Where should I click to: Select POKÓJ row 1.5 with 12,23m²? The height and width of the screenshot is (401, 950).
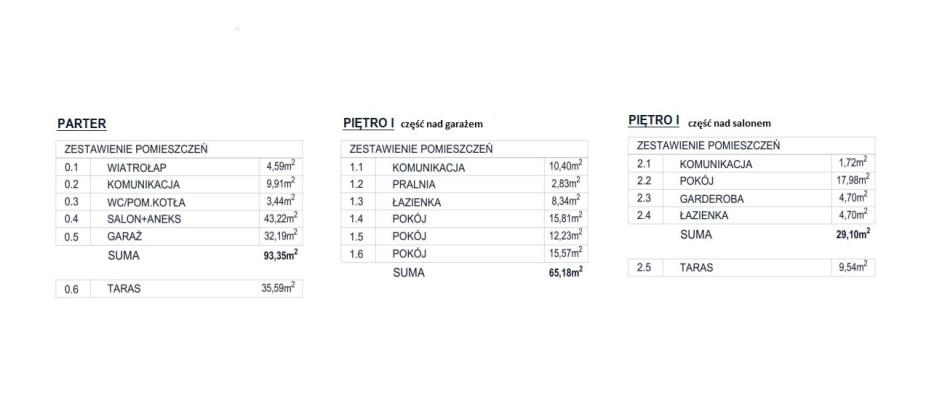pos(464,236)
